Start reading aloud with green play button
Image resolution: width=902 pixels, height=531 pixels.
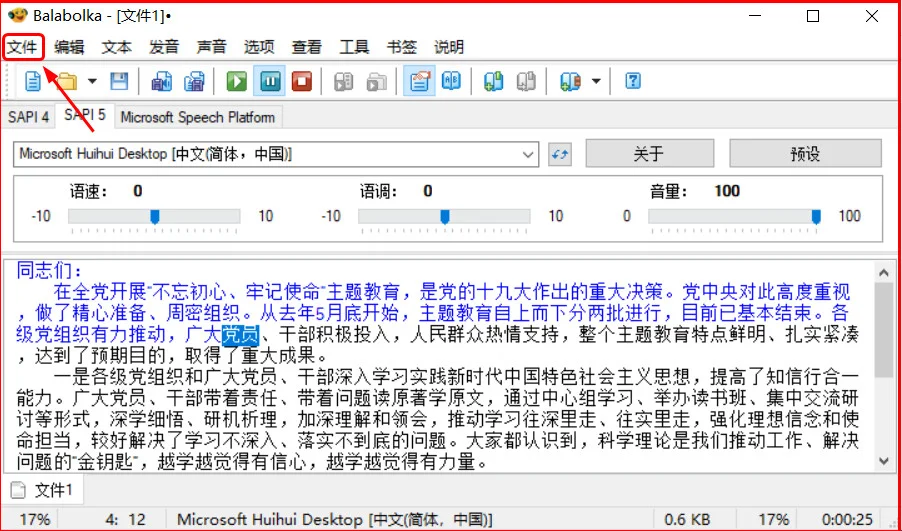click(236, 81)
